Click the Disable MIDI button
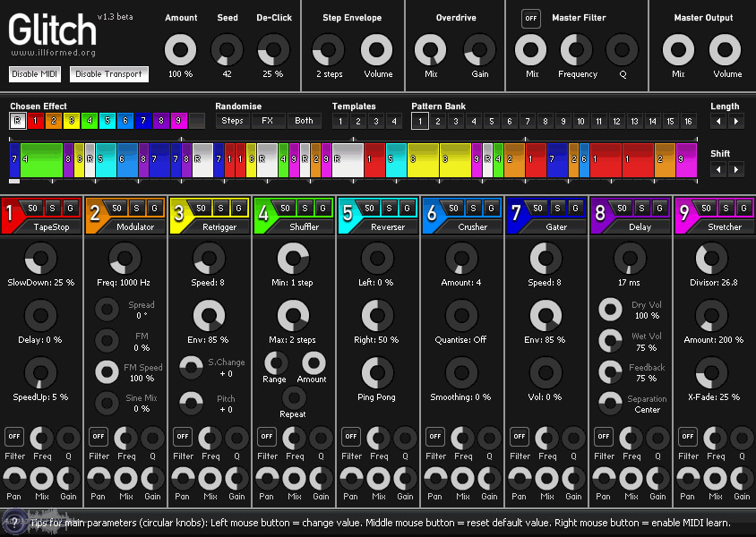The image size is (756, 537). [x=35, y=74]
